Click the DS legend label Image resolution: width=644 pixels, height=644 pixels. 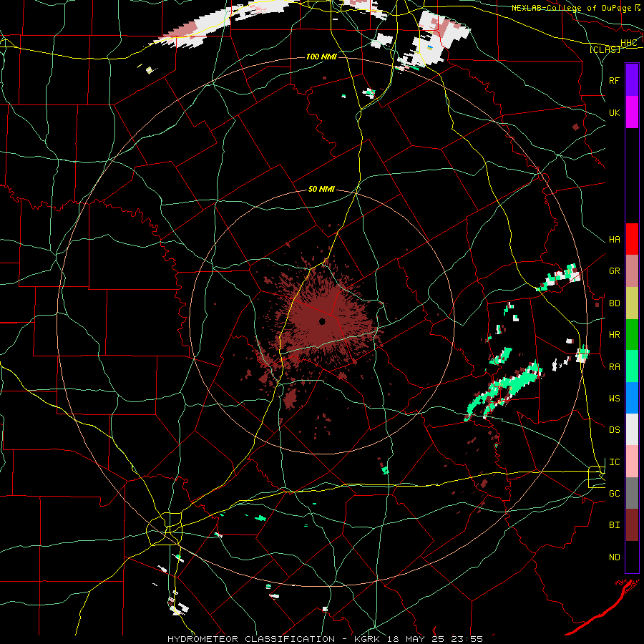[614, 430]
